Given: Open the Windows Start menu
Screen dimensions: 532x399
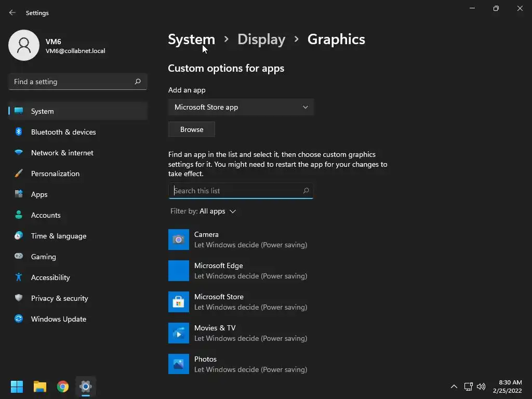Looking at the screenshot, I should tap(17, 387).
